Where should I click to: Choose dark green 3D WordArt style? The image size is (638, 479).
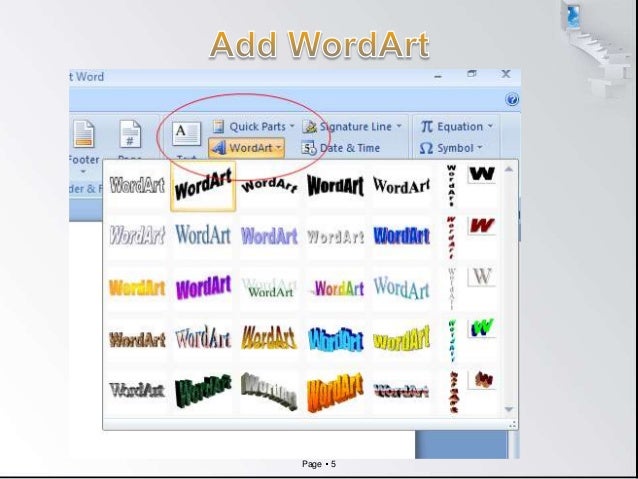point(203,391)
